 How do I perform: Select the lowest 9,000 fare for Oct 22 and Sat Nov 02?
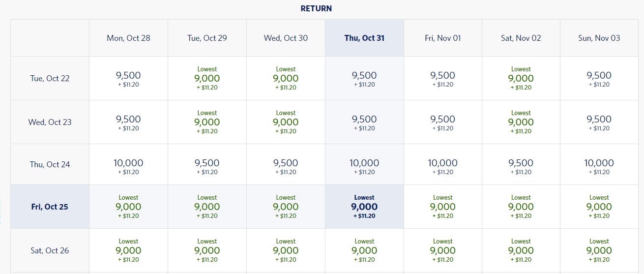pos(521,78)
